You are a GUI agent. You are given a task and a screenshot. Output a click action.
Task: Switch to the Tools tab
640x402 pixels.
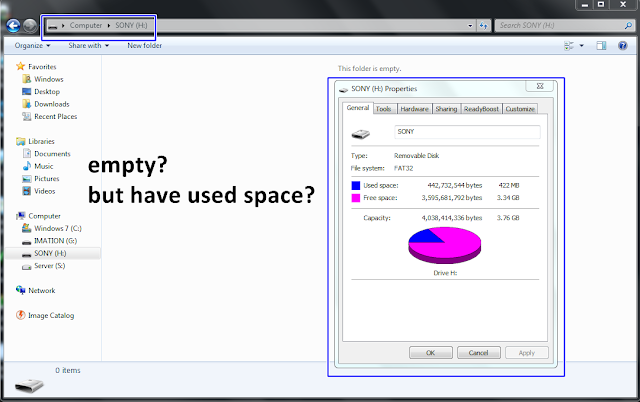tap(383, 109)
